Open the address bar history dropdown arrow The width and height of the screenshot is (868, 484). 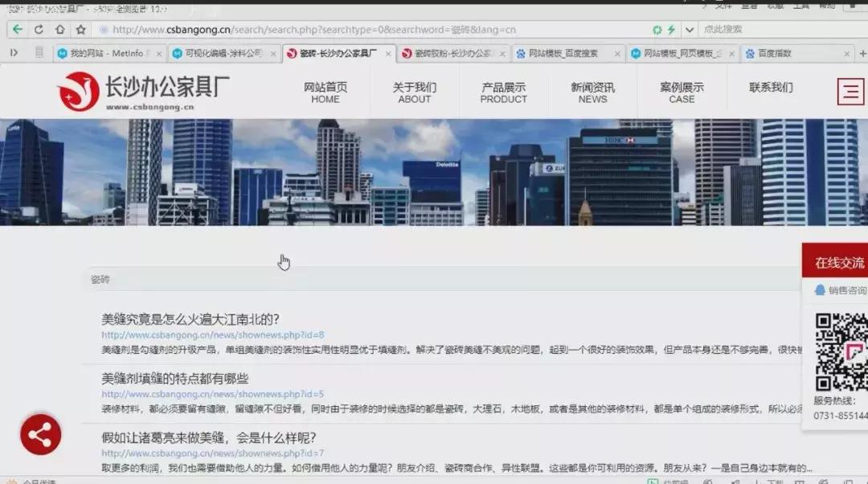pyautogui.click(x=690, y=28)
